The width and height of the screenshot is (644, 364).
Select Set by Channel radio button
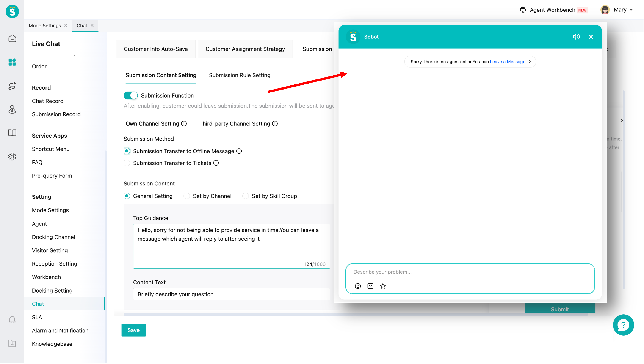point(187,196)
